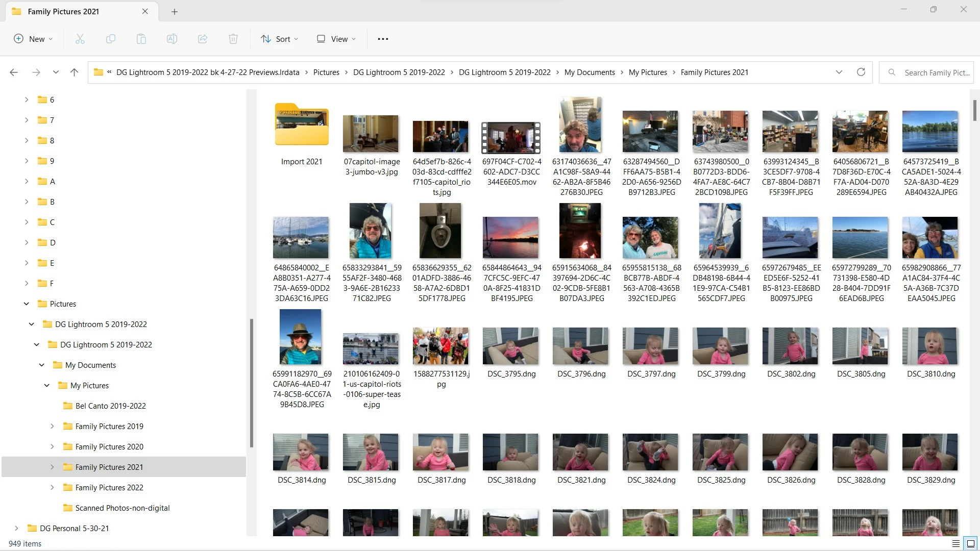Click the Delete trash can icon
The height and width of the screenshot is (551, 980).
click(233, 39)
